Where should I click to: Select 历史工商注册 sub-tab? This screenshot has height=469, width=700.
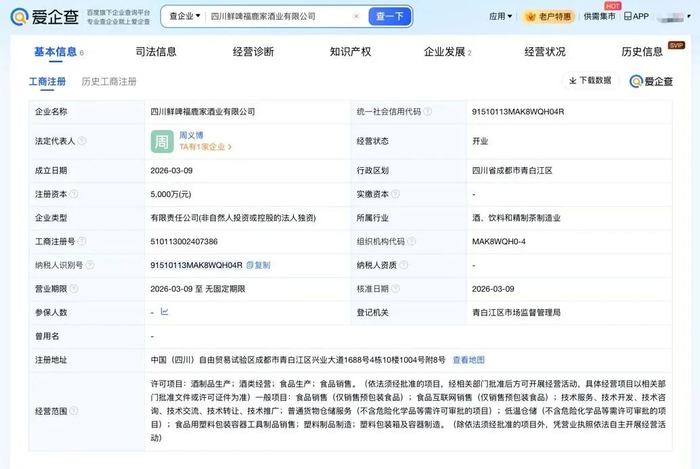pyautogui.click(x=109, y=82)
